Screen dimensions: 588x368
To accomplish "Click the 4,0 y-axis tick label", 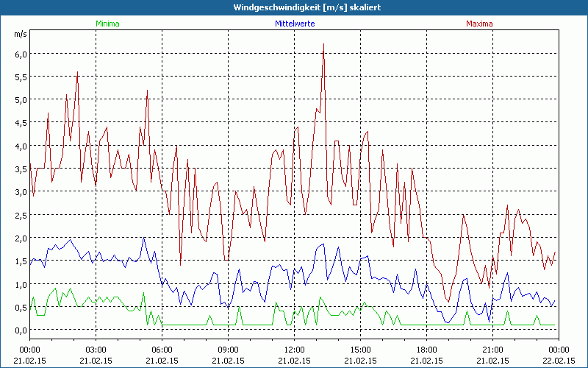I will click(20, 146).
